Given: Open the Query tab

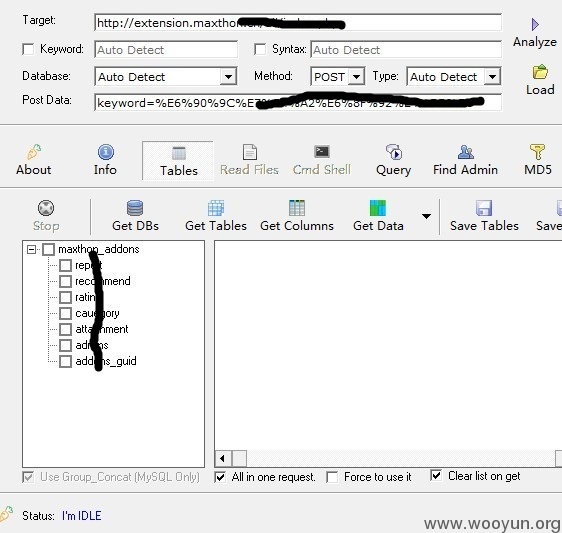Looking at the screenshot, I should (394, 161).
